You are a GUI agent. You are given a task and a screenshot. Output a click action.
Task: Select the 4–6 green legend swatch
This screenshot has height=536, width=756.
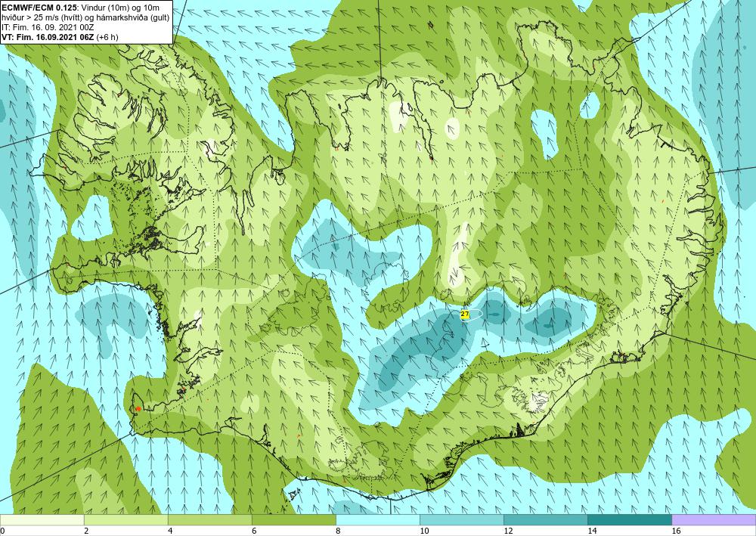209,519
